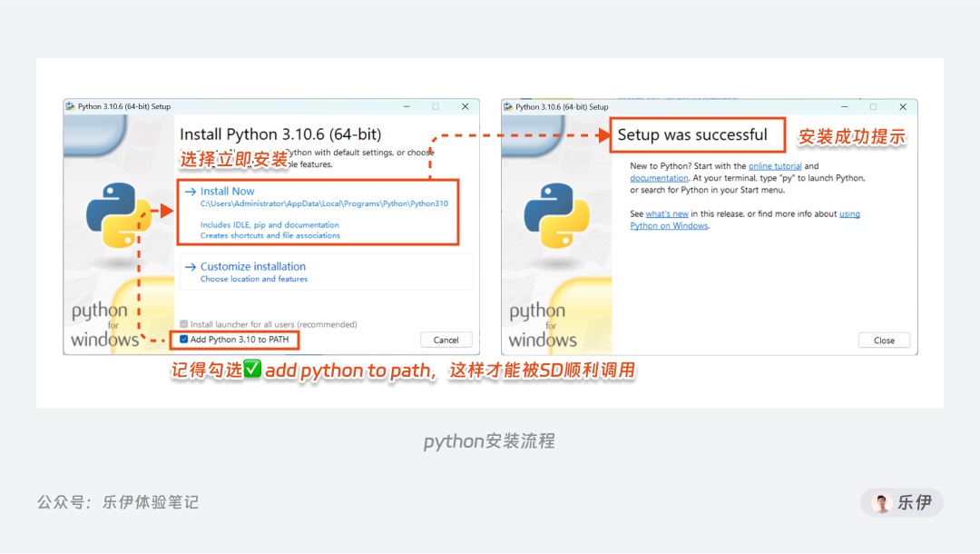
Task: Open using Python on Windows link
Action: click(745, 220)
